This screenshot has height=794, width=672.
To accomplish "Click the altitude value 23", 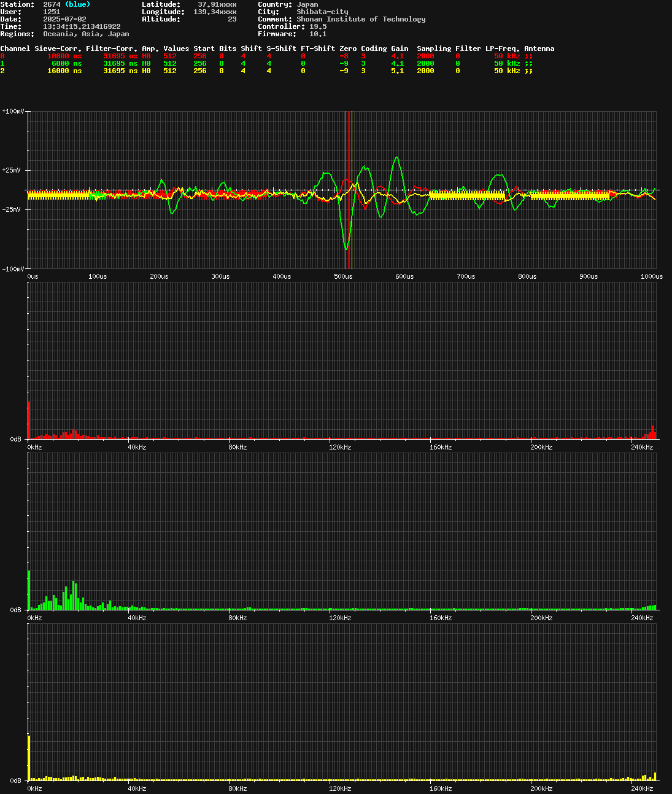I will pos(232,19).
